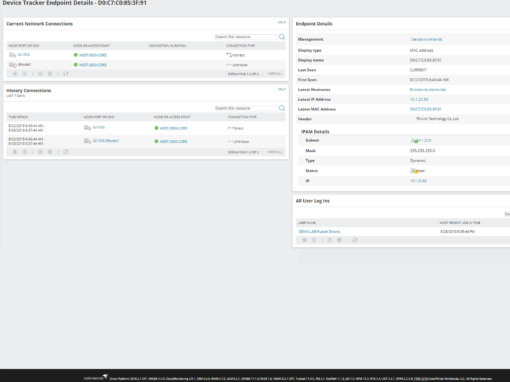Click TIME PERIOD column header
The height and width of the screenshot is (382, 510).
coord(18,117)
